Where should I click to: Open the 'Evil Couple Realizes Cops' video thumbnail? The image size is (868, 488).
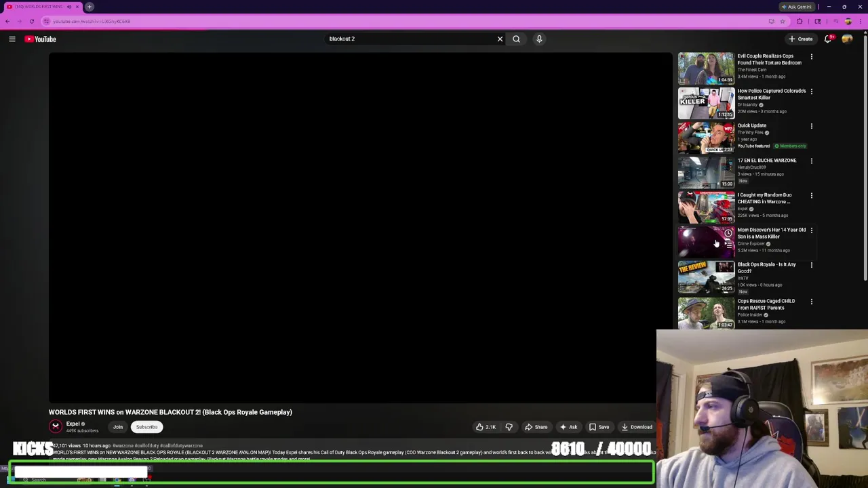pos(706,68)
